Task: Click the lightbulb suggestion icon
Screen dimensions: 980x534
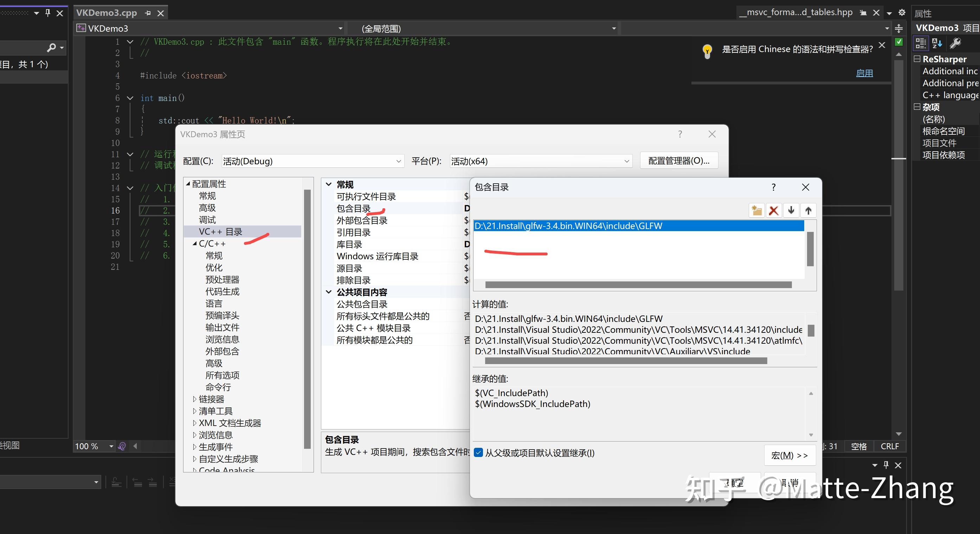Action: pyautogui.click(x=707, y=50)
